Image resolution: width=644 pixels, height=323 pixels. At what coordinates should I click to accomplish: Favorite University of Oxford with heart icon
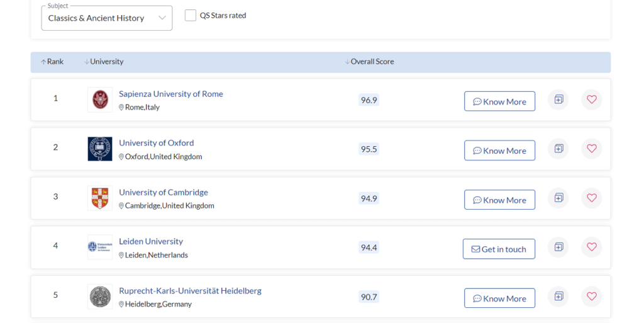(x=591, y=149)
